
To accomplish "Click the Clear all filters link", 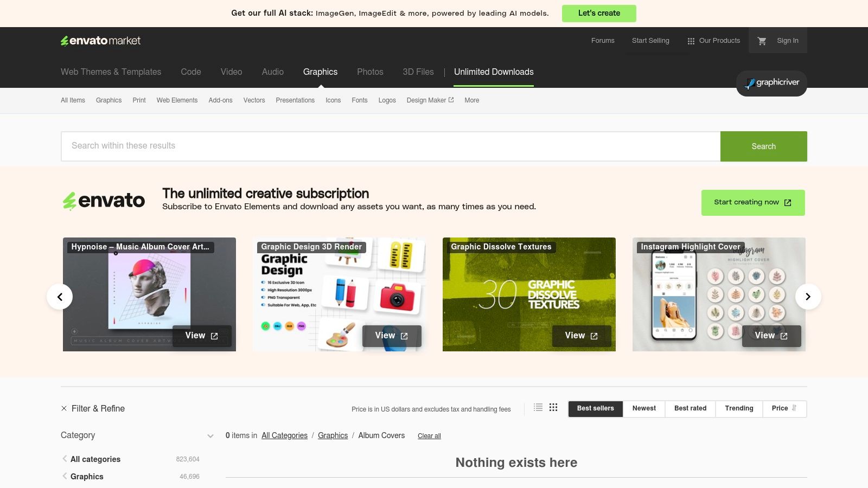I will 429,436.
